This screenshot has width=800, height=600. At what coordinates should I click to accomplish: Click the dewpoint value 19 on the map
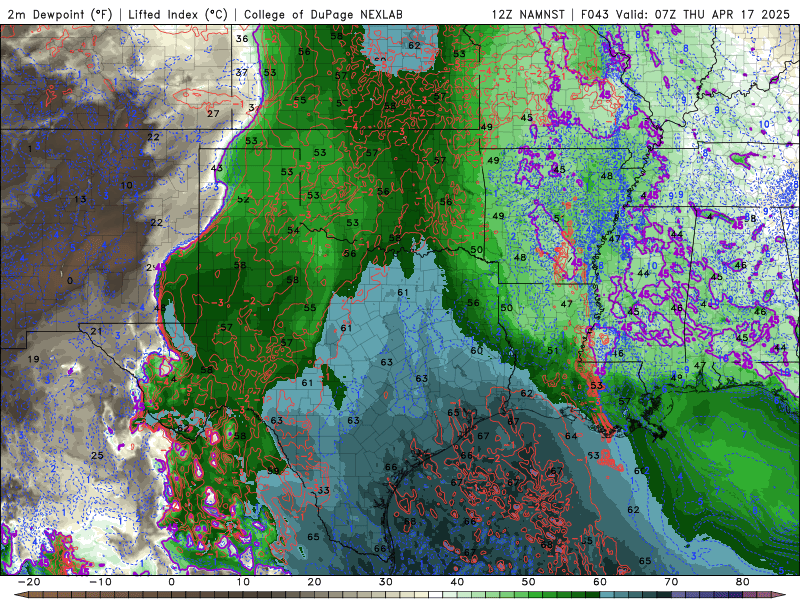coord(34,359)
